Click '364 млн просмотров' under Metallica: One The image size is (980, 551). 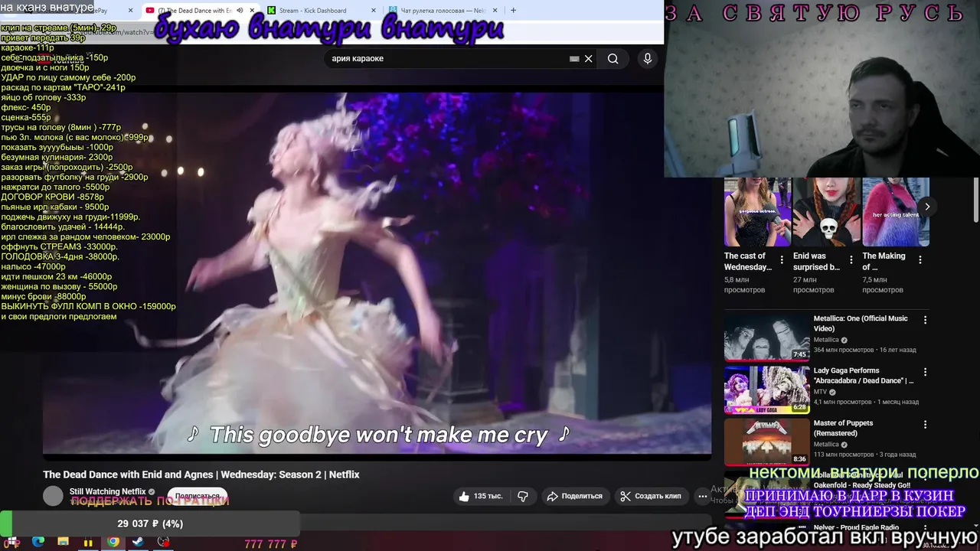tap(843, 350)
